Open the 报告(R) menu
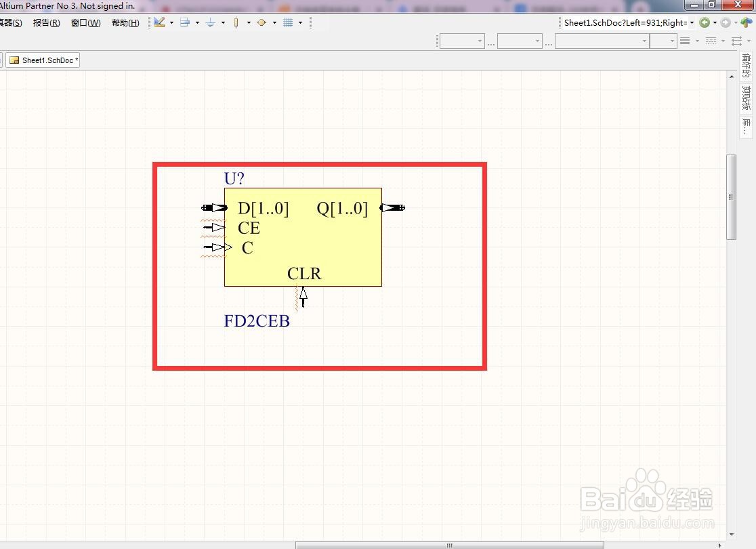This screenshot has width=756, height=549. tap(46, 22)
